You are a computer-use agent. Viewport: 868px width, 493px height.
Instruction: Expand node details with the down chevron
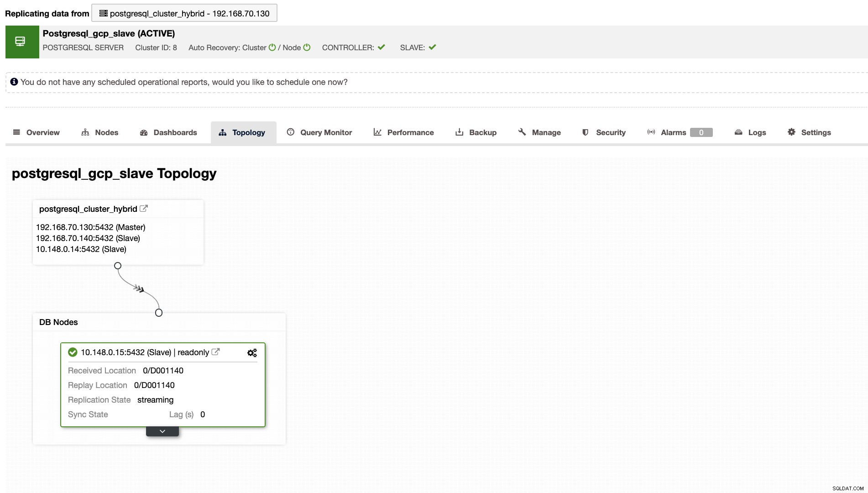coord(162,431)
